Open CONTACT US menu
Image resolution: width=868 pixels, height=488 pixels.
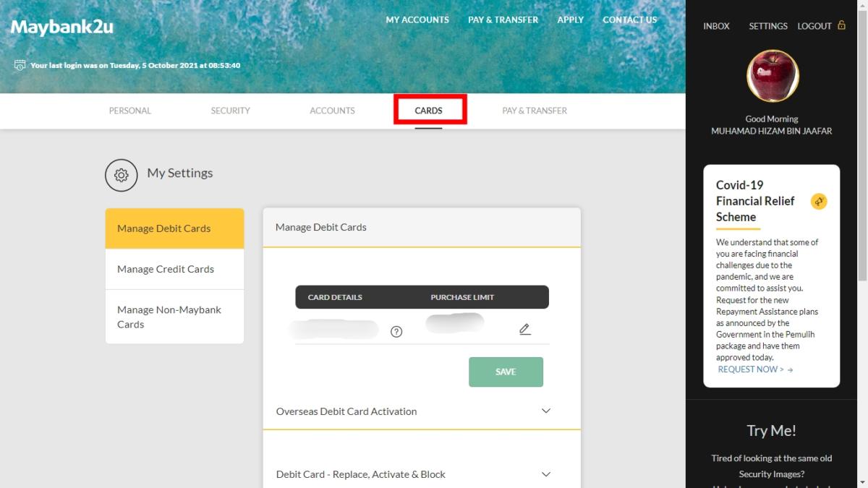click(630, 20)
